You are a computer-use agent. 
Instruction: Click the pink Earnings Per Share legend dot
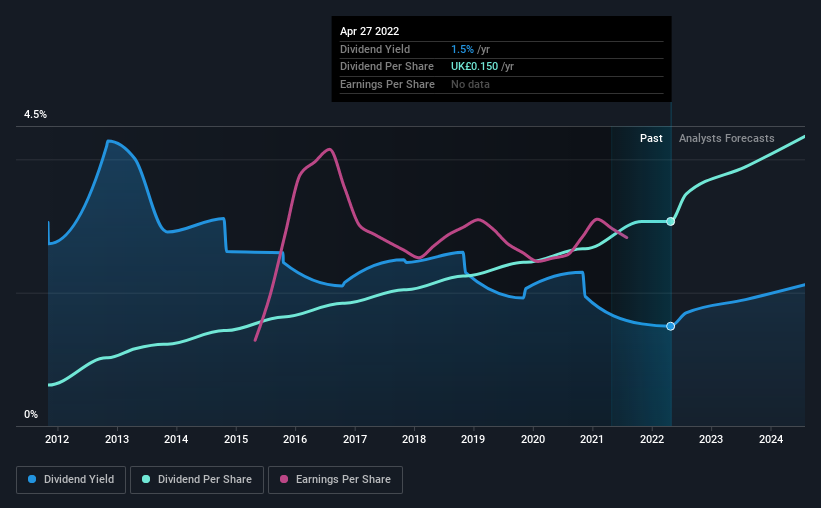[x=284, y=479]
